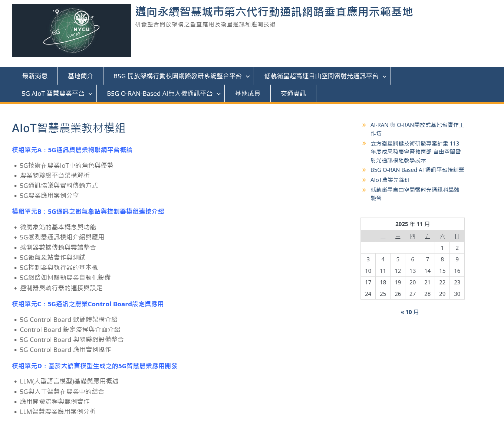
Task: Open the 基地成員 menu item
Action: click(247, 94)
